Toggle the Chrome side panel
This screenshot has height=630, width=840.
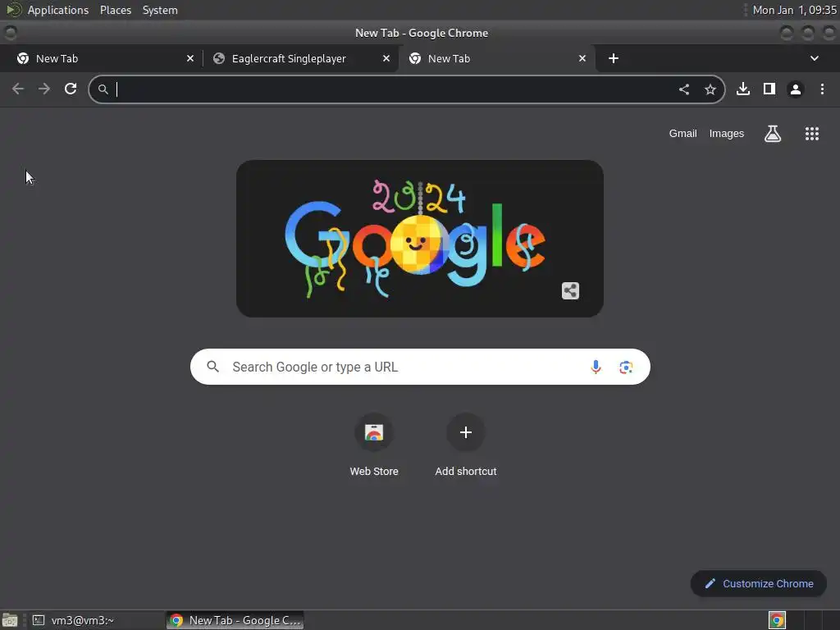coord(769,89)
